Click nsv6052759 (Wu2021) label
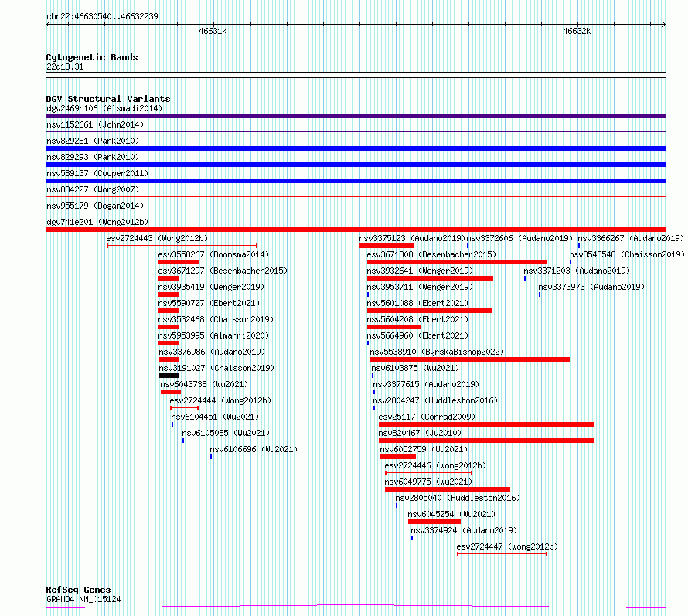This screenshot has height=616, width=688. [424, 449]
